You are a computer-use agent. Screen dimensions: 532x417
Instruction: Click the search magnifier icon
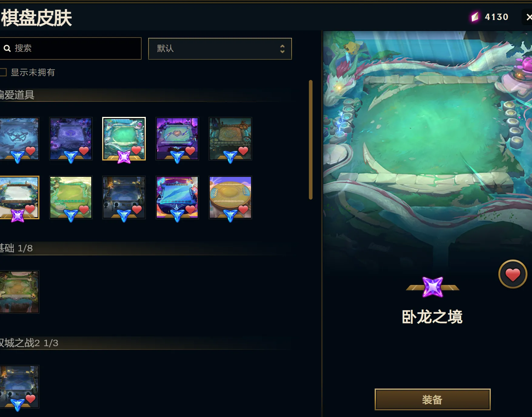(7, 48)
